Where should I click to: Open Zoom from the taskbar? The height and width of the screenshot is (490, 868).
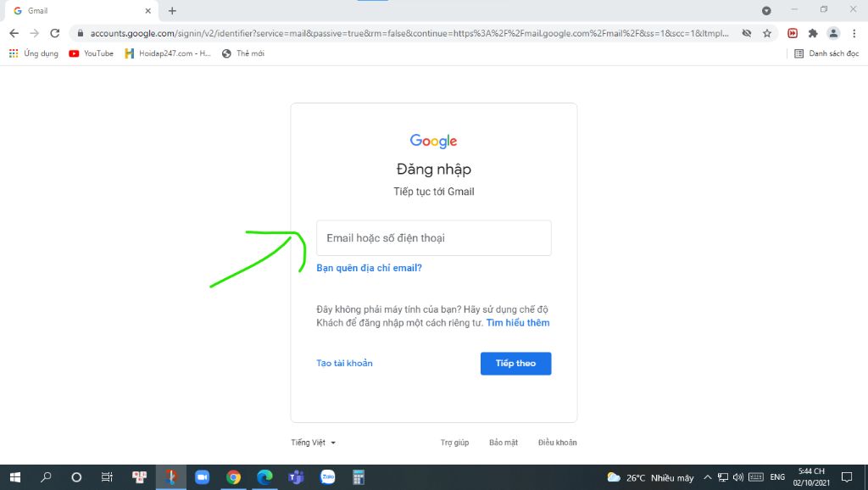click(x=202, y=477)
